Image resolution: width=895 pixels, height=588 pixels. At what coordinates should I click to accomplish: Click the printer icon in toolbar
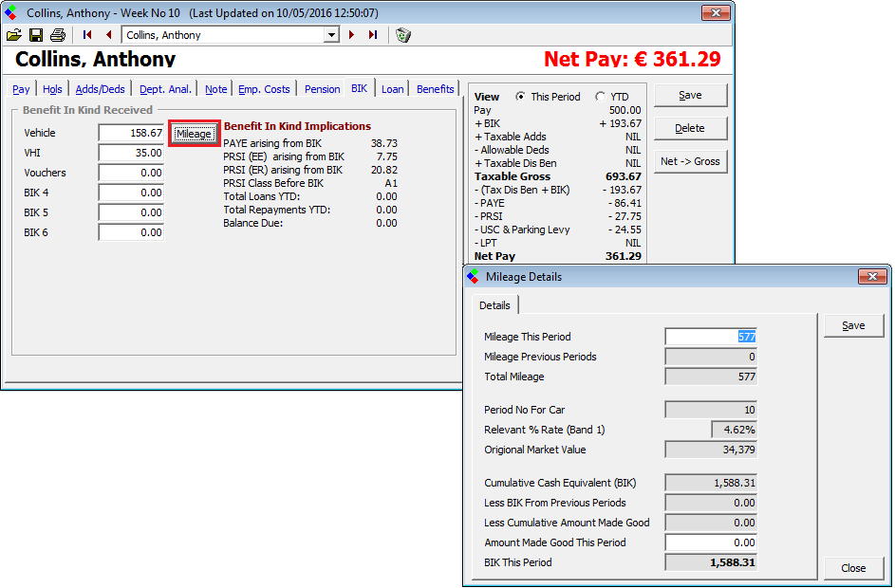pos(57,35)
